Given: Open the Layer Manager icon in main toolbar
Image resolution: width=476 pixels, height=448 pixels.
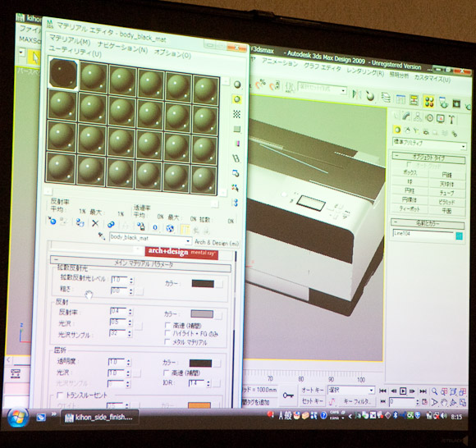Looking at the screenshot, I should (386, 98).
